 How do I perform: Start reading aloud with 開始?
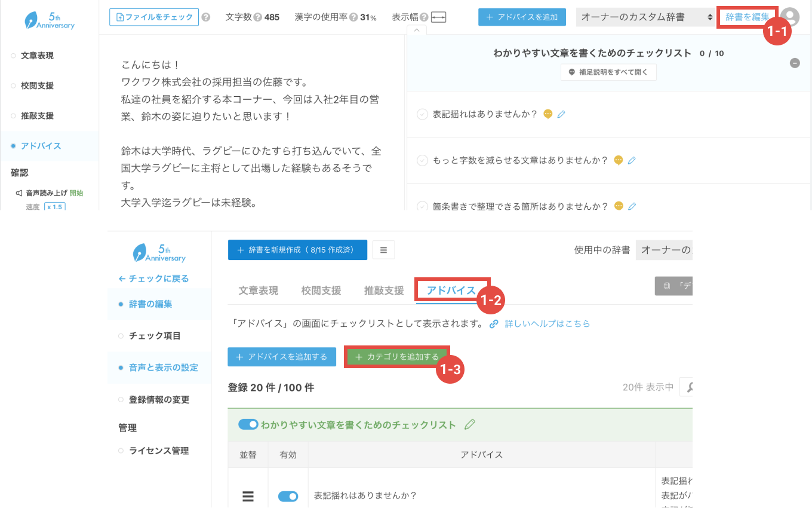pyautogui.click(x=76, y=193)
